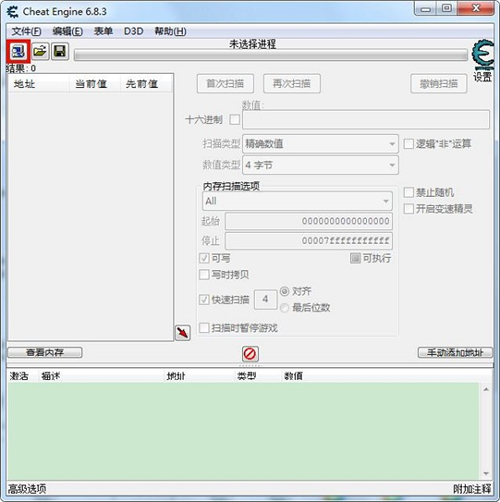Click the 查看内存 button
The image size is (500, 502).
(x=45, y=352)
